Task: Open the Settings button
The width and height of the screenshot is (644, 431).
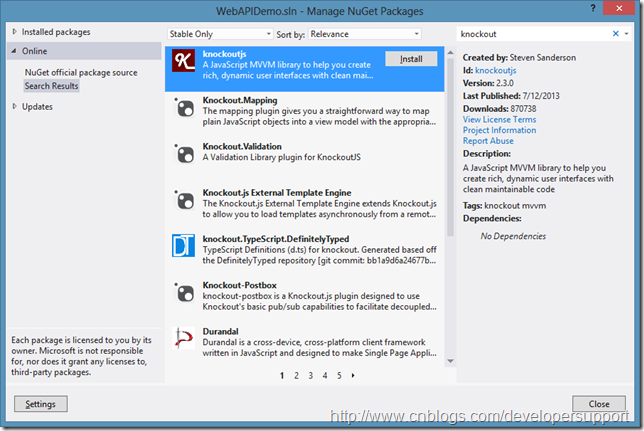Action: point(41,404)
